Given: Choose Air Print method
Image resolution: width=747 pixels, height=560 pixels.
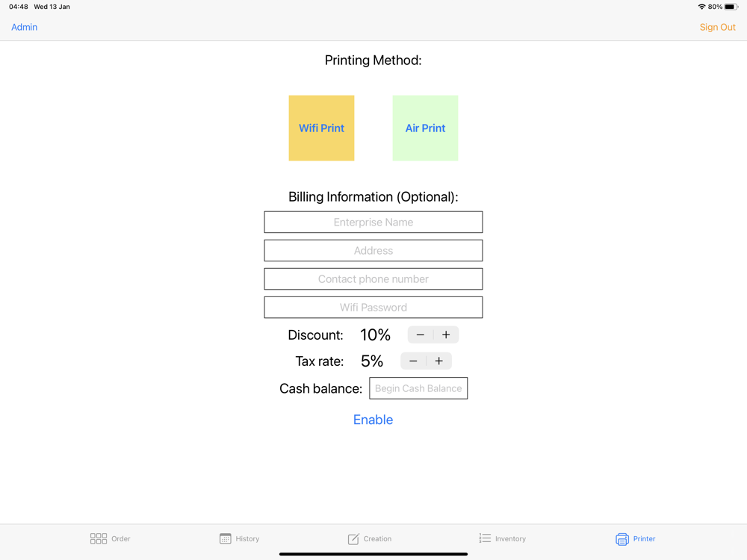Looking at the screenshot, I should 426,128.
